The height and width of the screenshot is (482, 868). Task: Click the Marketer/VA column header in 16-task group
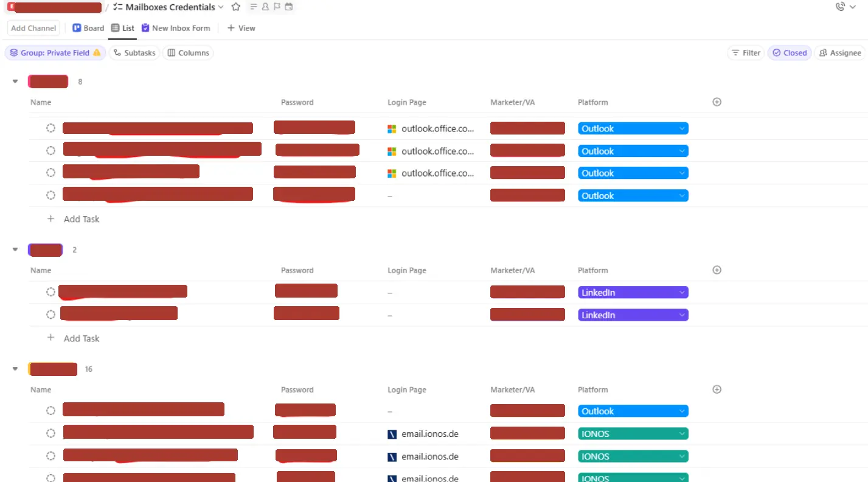coord(512,389)
